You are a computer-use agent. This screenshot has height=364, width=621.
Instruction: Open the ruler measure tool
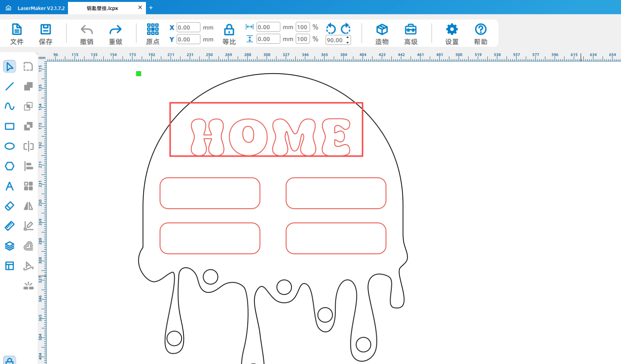click(x=10, y=226)
